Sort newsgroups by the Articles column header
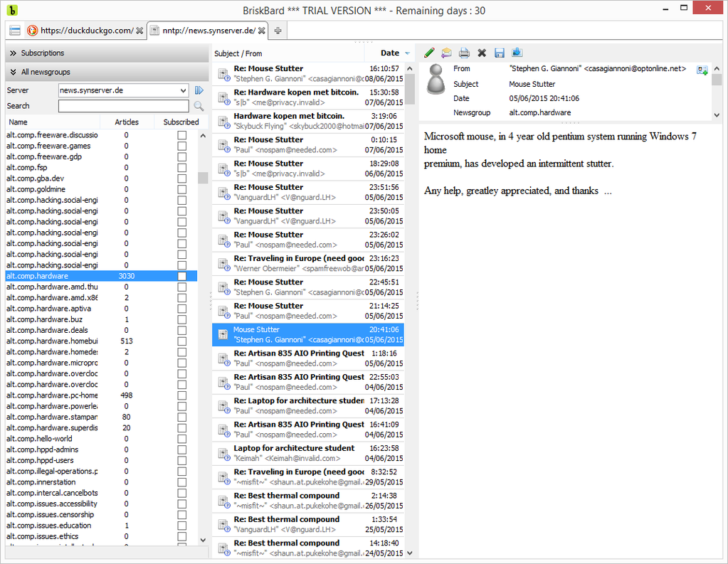The image size is (728, 564). (x=126, y=122)
